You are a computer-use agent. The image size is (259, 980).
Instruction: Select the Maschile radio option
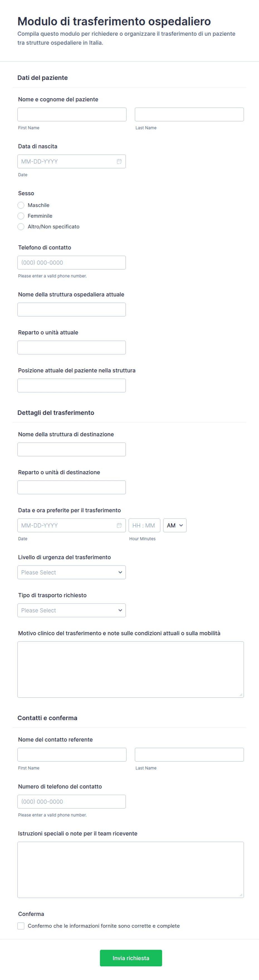[x=21, y=205]
